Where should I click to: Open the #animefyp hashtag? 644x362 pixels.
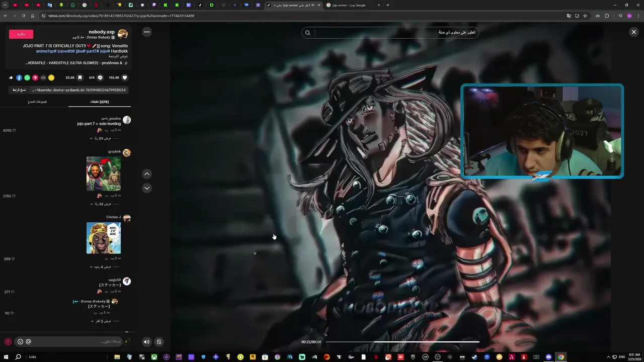coord(46,51)
